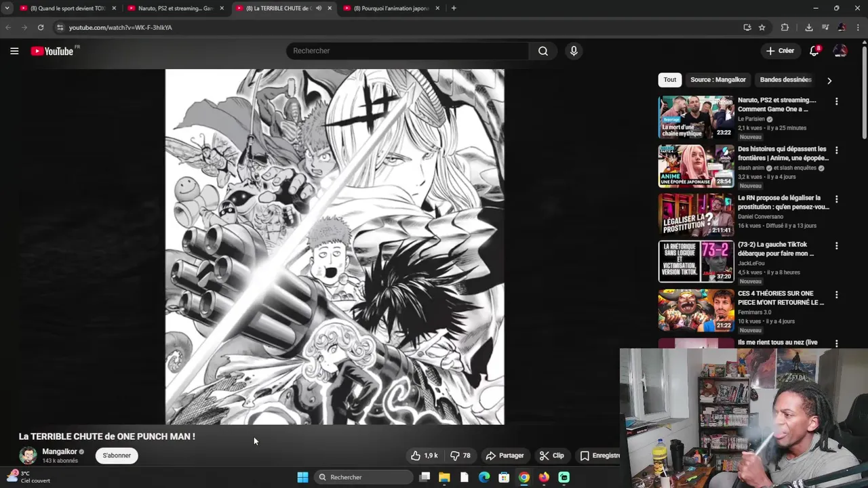Open the Chrome three-dot menu
868x488 pixels.
click(x=859, y=27)
